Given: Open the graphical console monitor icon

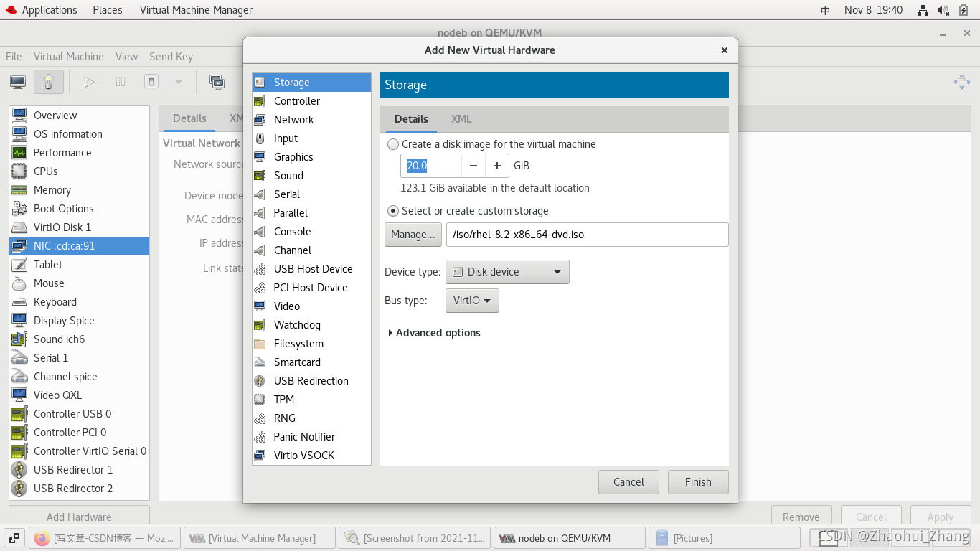Looking at the screenshot, I should 17,82.
